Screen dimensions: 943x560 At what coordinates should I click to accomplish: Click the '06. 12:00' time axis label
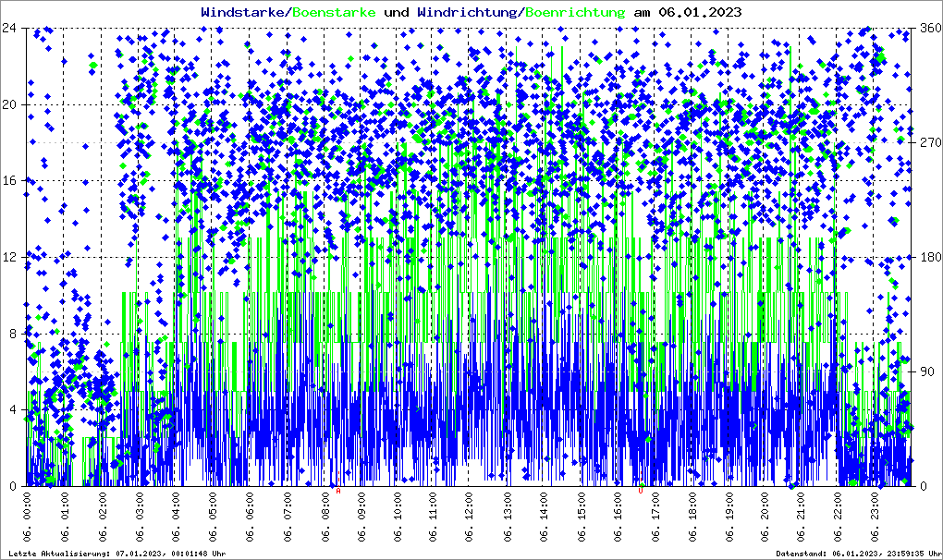click(x=470, y=517)
